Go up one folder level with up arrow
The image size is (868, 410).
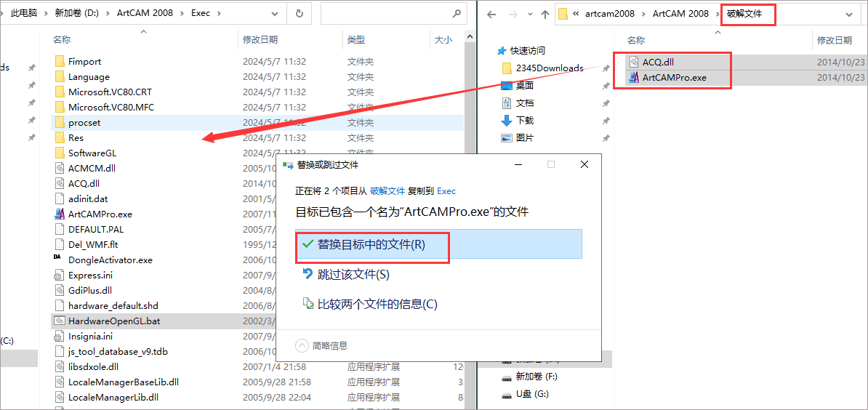click(x=544, y=15)
